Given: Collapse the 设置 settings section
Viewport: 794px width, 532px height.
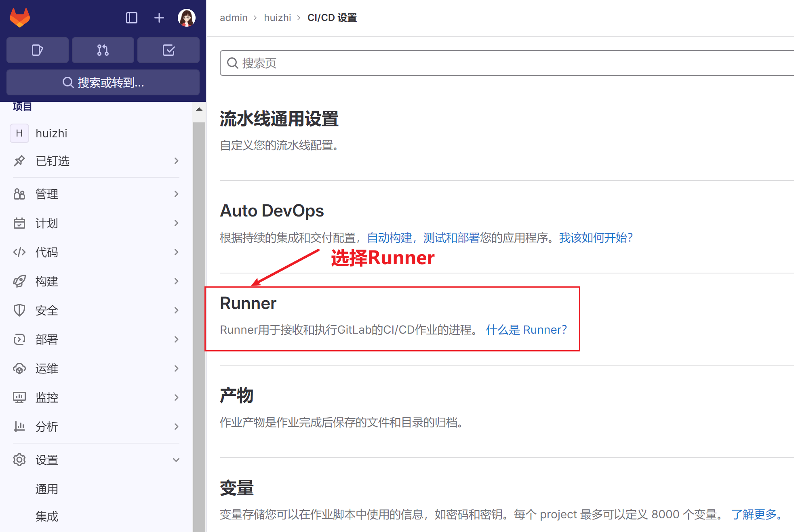Looking at the screenshot, I should coord(96,460).
